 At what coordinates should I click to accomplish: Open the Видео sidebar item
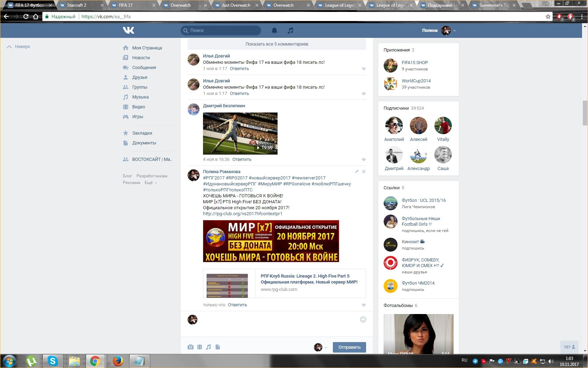139,107
